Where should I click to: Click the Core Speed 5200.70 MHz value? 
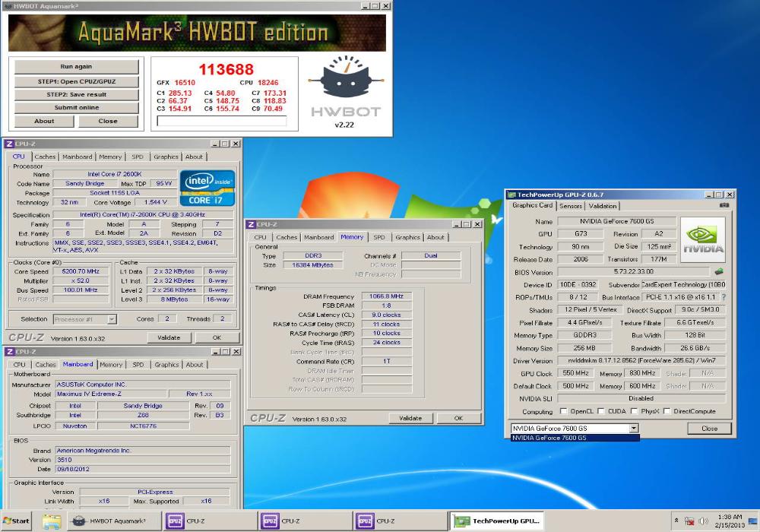[81, 271]
